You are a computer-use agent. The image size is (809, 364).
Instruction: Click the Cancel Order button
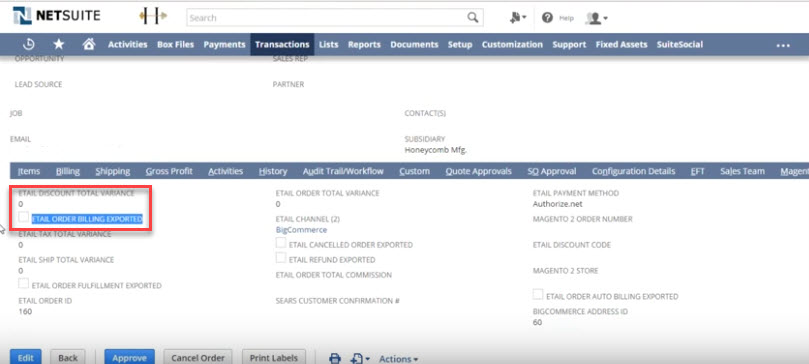click(x=198, y=357)
